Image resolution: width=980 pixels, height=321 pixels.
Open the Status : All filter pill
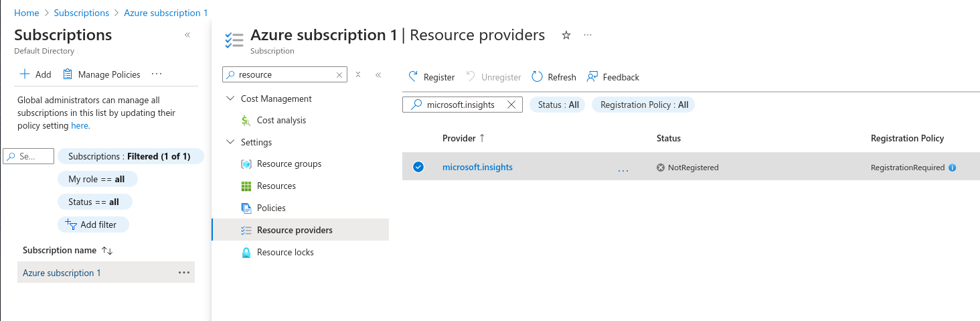[558, 105]
